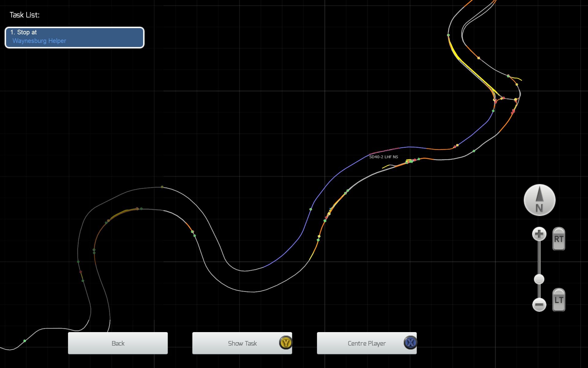Click the LT trigger icon
588x368 pixels.
[x=559, y=300]
